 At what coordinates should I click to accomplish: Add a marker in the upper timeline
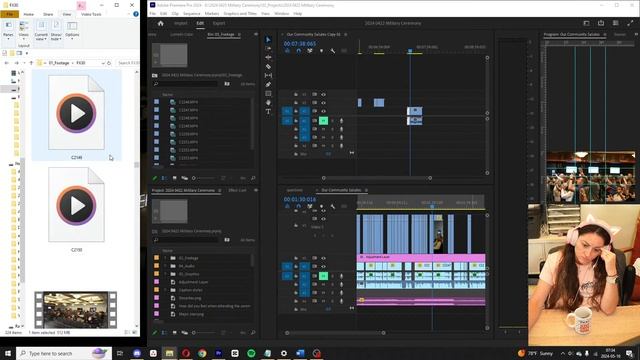tap(321, 51)
